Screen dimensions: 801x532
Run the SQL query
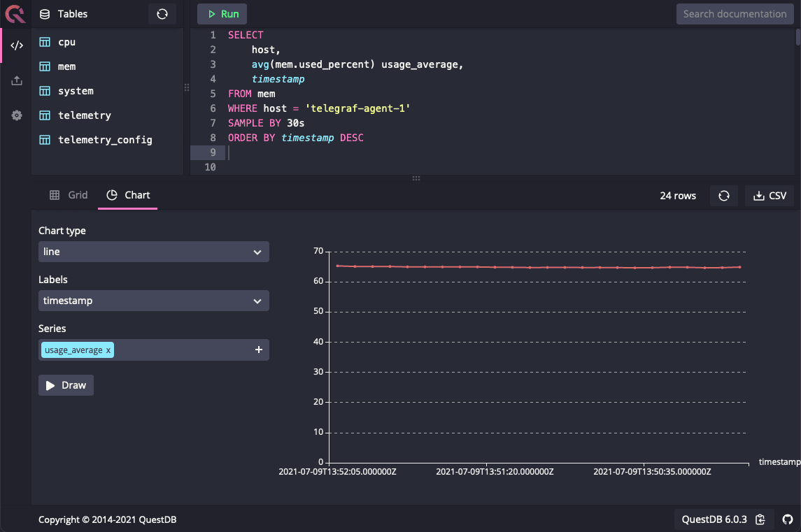pos(222,14)
